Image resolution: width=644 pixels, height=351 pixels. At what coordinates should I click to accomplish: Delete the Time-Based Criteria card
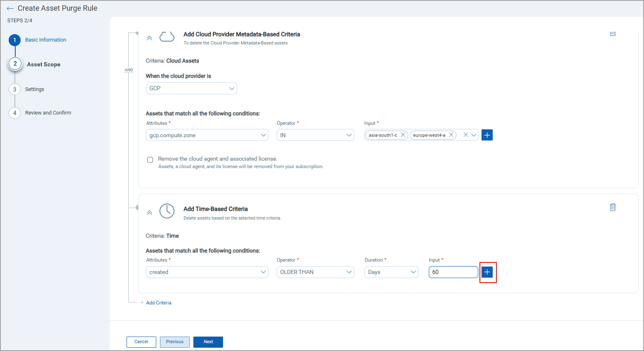click(x=613, y=207)
